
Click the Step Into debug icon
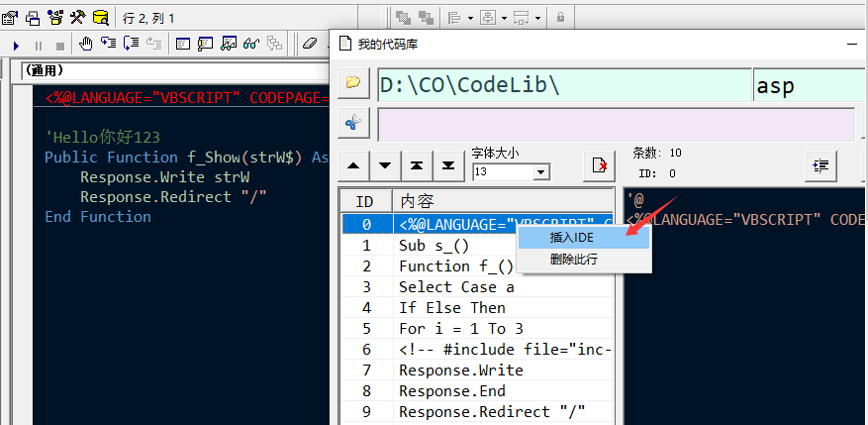[x=108, y=44]
